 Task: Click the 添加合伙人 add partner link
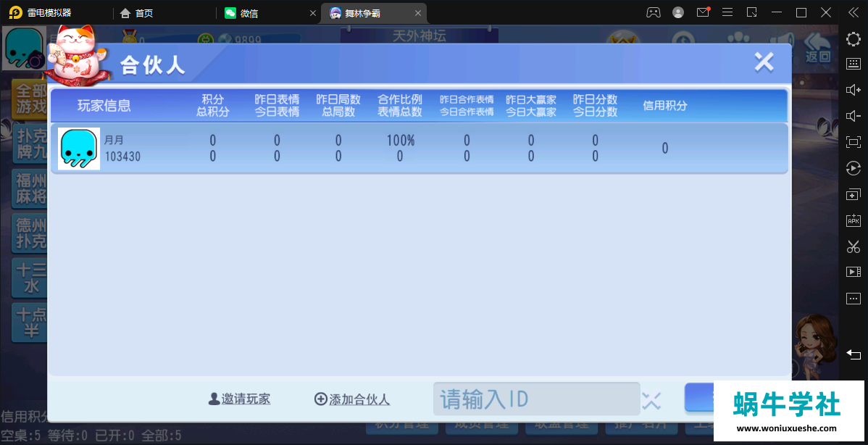[x=352, y=399]
